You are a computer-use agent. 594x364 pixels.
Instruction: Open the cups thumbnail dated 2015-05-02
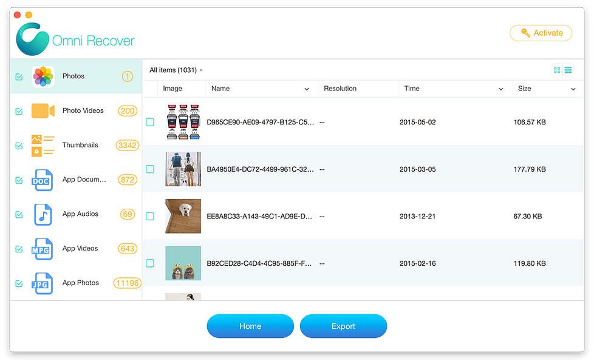[183, 122]
